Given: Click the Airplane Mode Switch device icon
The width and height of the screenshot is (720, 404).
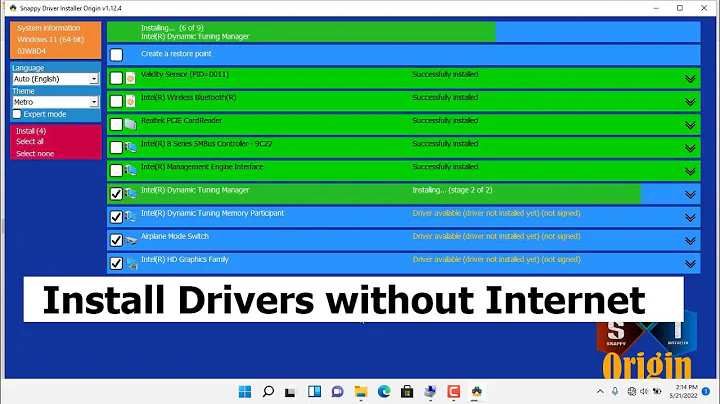Looking at the screenshot, I should [x=130, y=240].
